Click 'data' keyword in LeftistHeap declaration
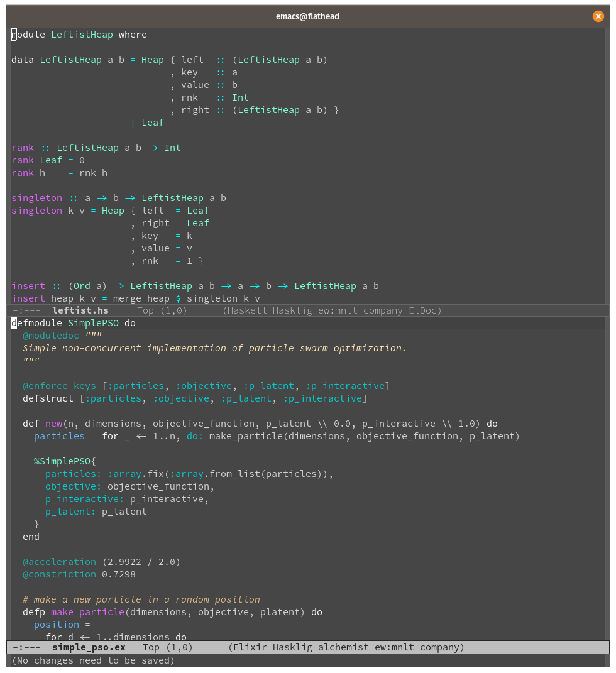616x673 pixels. click(23, 60)
